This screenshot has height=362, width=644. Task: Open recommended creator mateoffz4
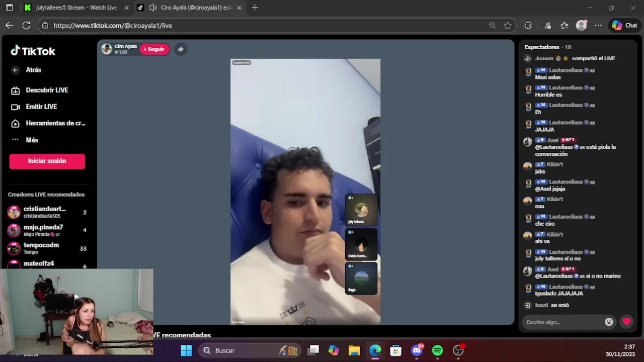(47, 264)
